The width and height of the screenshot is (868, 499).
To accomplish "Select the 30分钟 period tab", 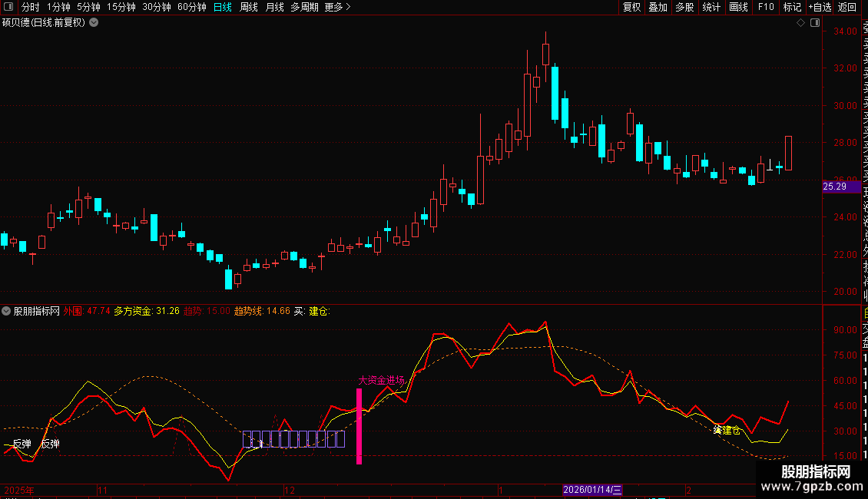I will [x=157, y=7].
